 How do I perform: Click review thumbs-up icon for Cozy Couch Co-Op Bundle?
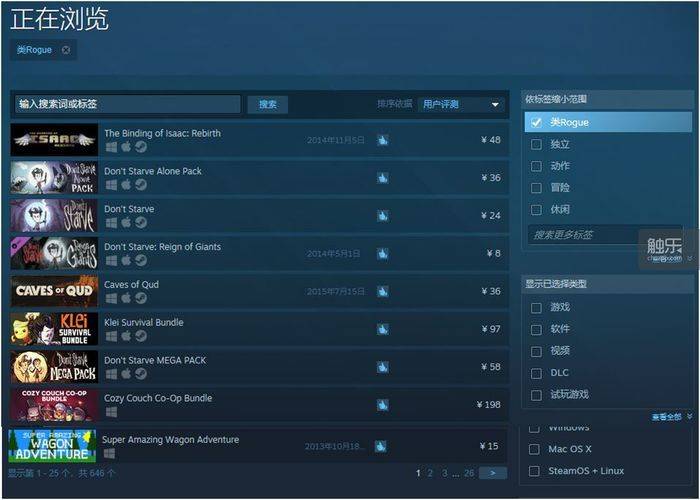[x=383, y=405]
